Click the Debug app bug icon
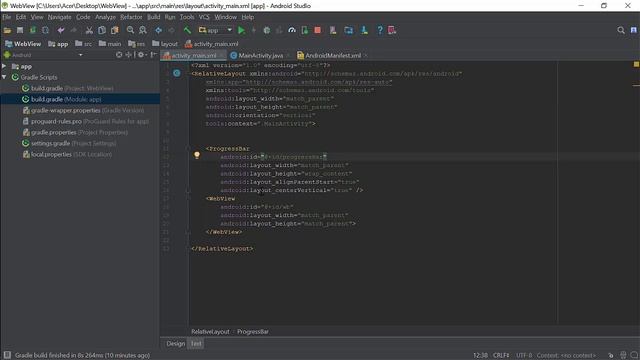 click(x=267, y=30)
